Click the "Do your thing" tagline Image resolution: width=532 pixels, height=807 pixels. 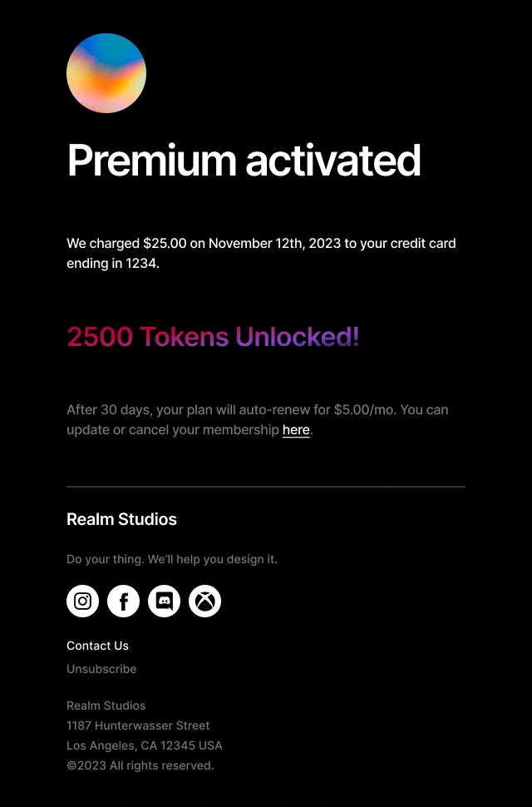click(172, 559)
